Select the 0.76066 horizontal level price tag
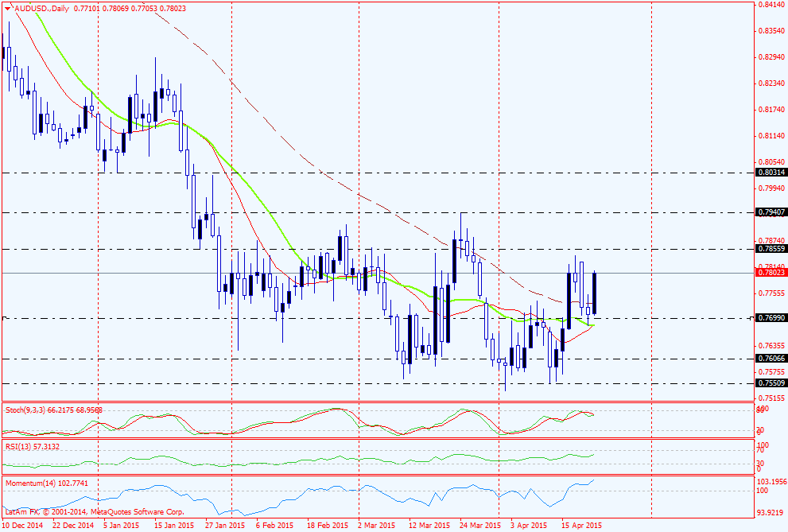The height and width of the screenshot is (532, 788). tap(771, 359)
